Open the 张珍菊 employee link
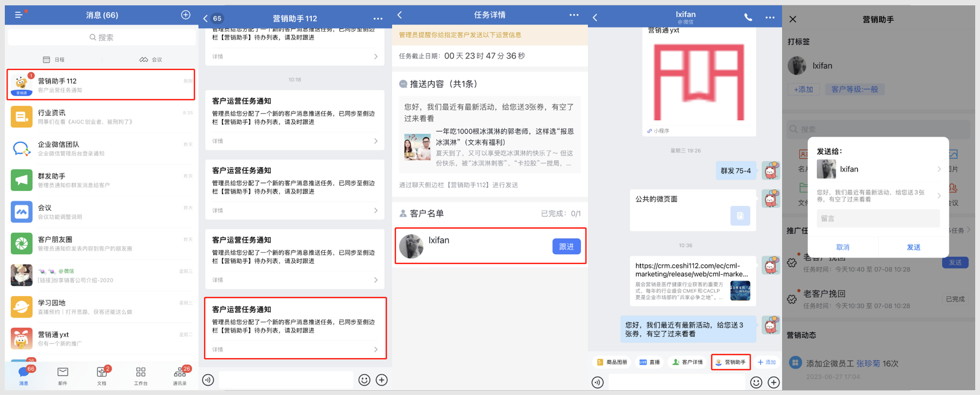The image size is (980, 395). [868, 363]
